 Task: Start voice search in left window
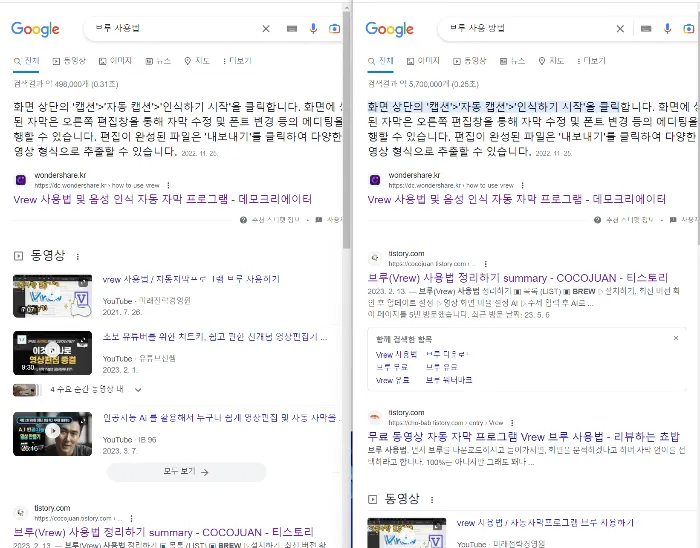[313, 29]
